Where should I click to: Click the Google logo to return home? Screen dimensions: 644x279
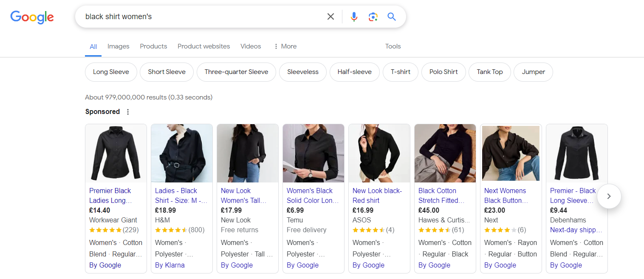[32, 17]
